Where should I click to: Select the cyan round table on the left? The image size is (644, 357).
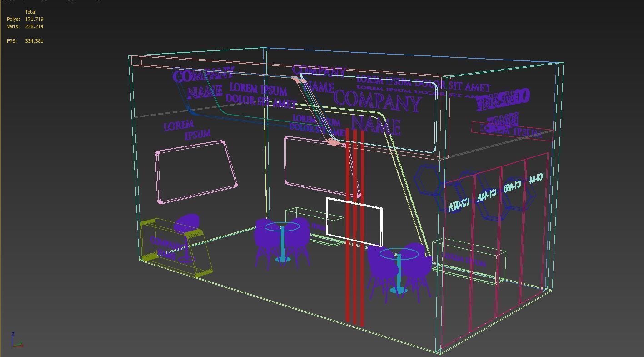click(x=282, y=241)
